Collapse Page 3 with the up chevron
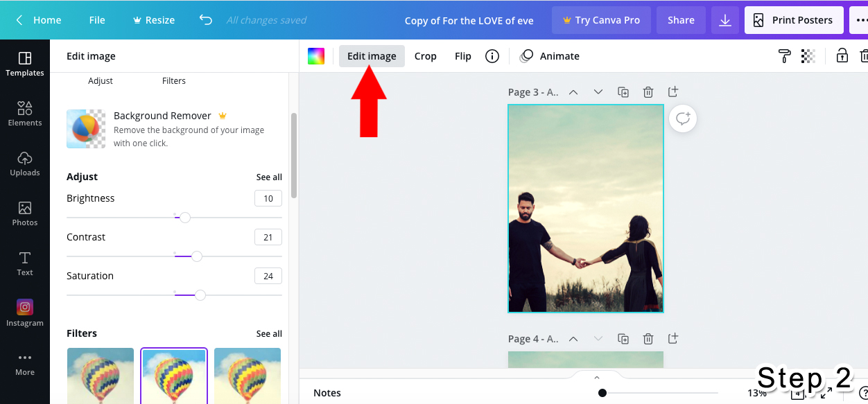 (573, 91)
